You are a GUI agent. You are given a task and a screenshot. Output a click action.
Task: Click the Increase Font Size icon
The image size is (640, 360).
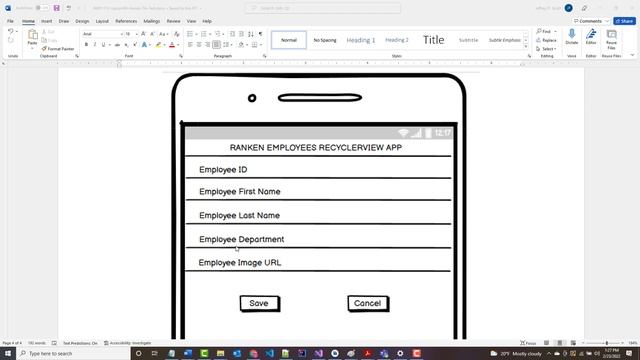click(143, 34)
